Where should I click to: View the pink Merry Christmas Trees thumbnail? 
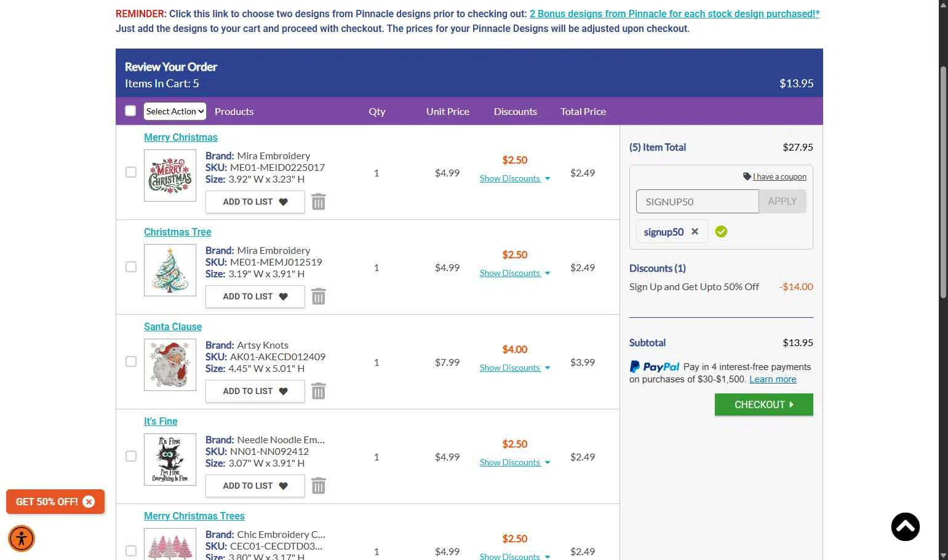(170, 544)
